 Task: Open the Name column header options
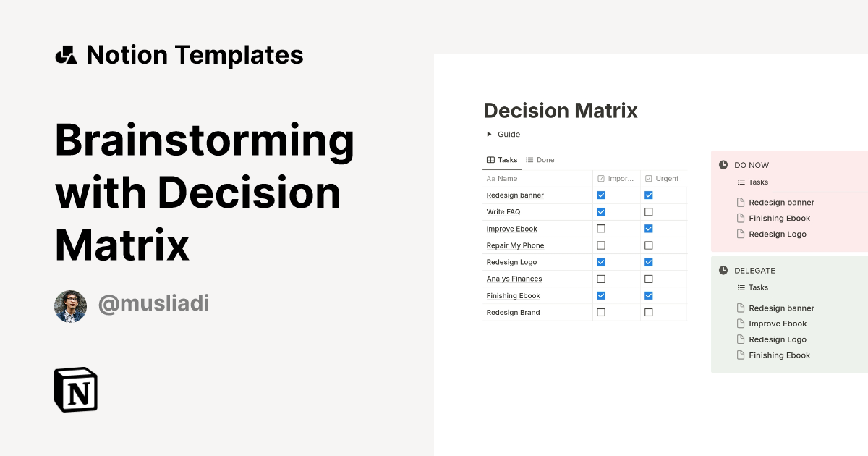(502, 178)
